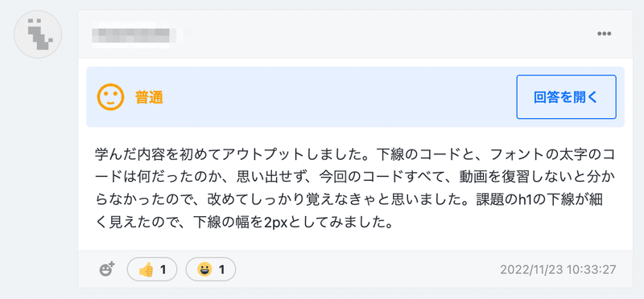Viewport: 644px width, 299px height.
Task: Click the grinning emoji icon
Action: [204, 270]
